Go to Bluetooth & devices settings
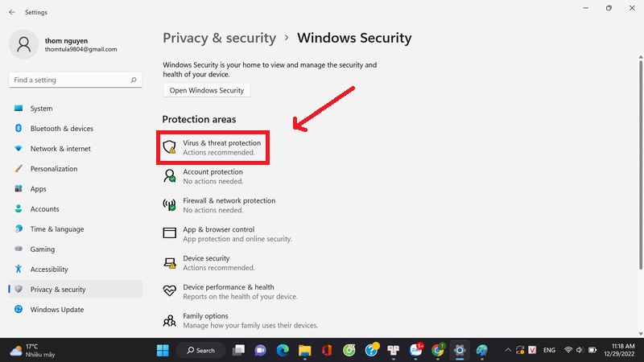Viewport: 644px width, 362px height. pos(61,129)
